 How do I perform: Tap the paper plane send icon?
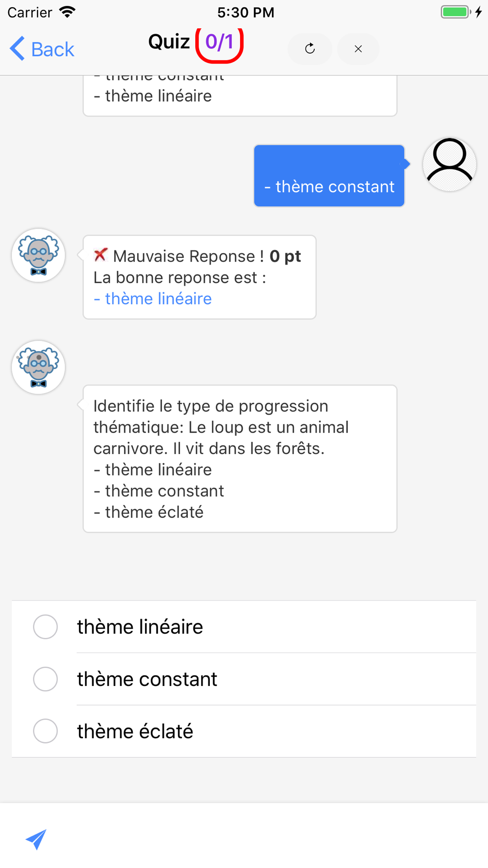36,839
